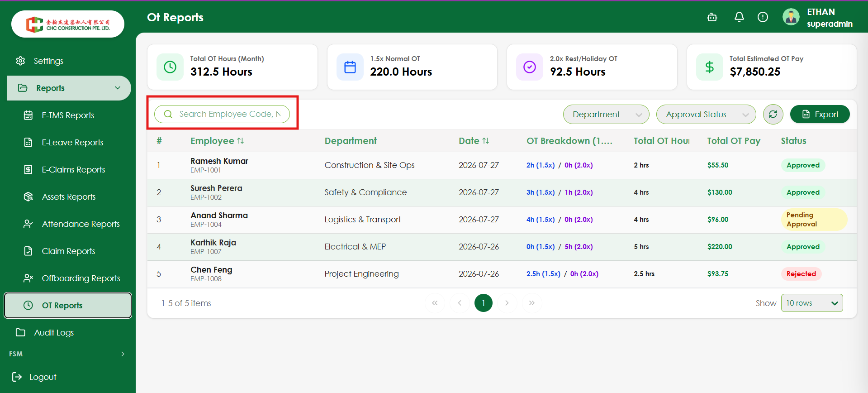Click the Logout arrow icon
The image size is (868, 393).
(17, 377)
